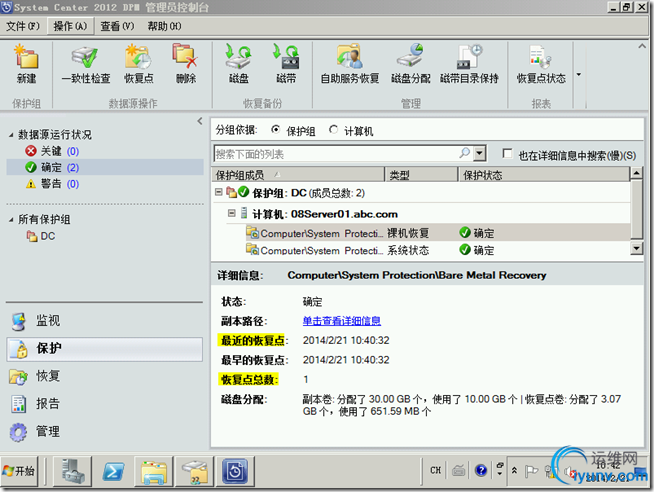The width and height of the screenshot is (654, 492).
Task: Open the 文件(F) menu
Action: pos(23,26)
